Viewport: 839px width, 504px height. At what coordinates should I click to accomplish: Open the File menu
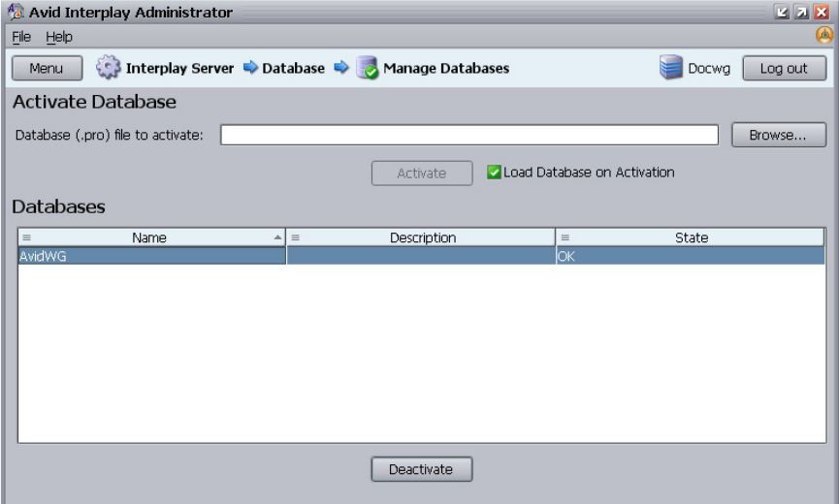(21, 37)
